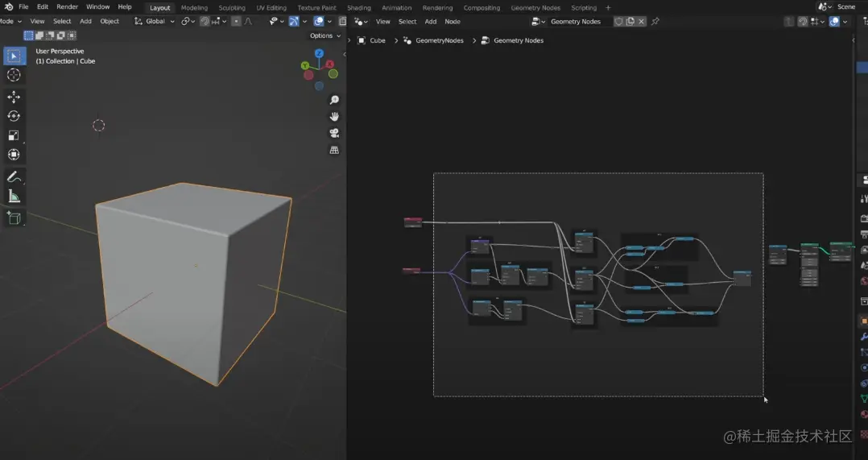Activate the combined Transform tool
868x460 pixels.
(x=14, y=155)
